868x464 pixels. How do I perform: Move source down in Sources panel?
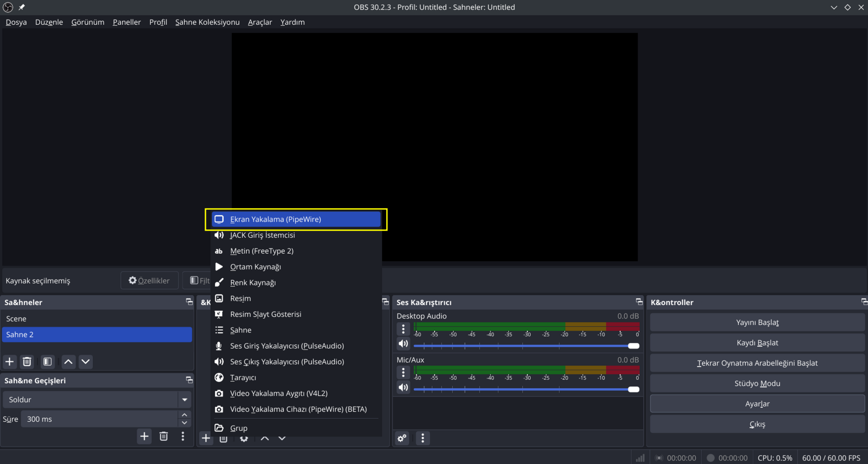[282, 438]
